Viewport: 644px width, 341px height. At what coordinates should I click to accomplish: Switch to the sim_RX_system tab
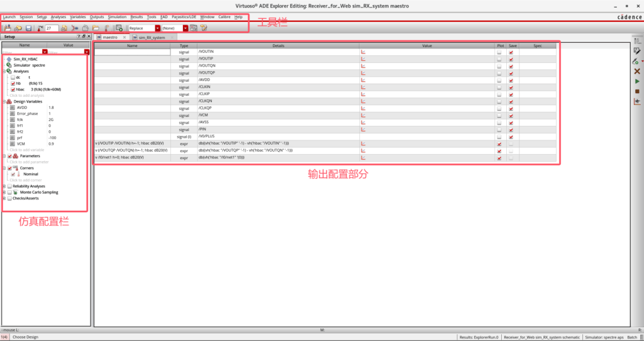[x=152, y=37]
